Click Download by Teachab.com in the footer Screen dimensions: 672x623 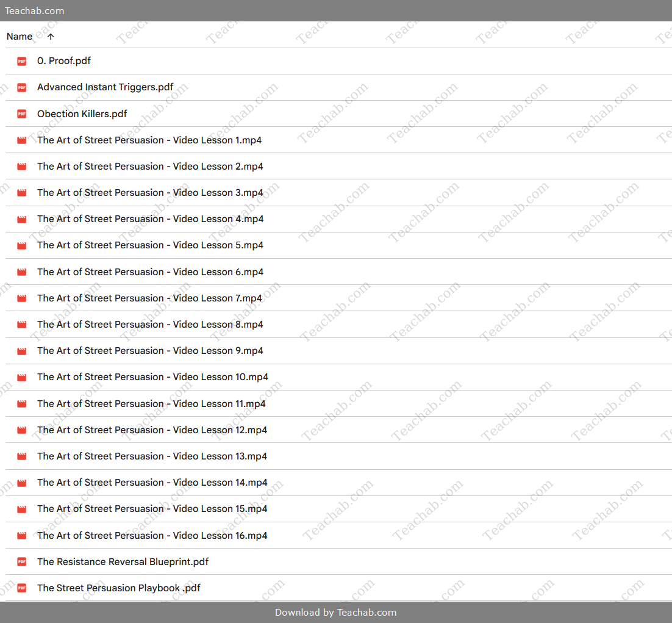pyautogui.click(x=335, y=612)
